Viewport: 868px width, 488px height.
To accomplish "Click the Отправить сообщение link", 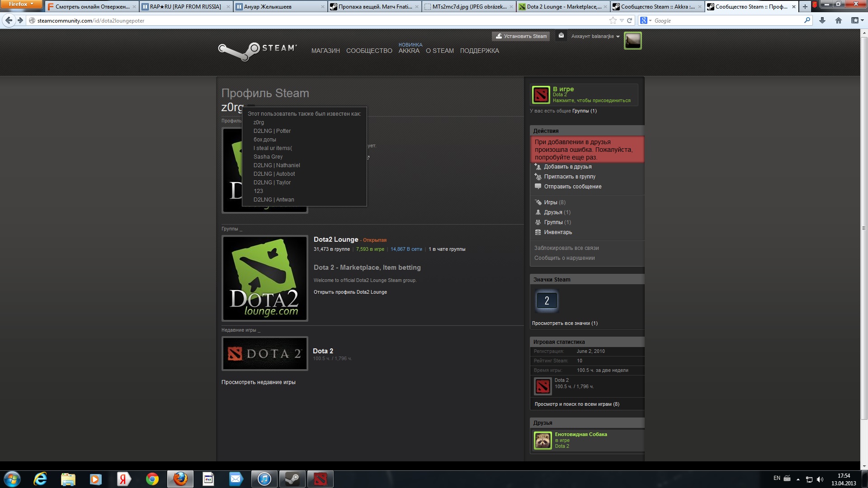I will tap(572, 187).
